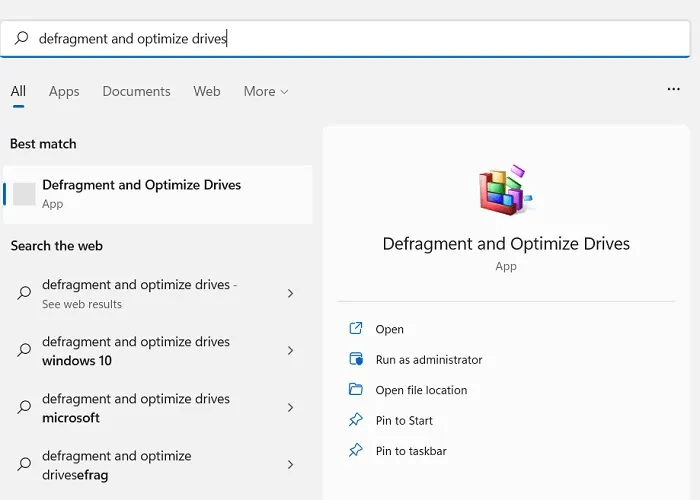Click the Pin to Start pin icon
This screenshot has height=500, width=700.
pos(355,420)
